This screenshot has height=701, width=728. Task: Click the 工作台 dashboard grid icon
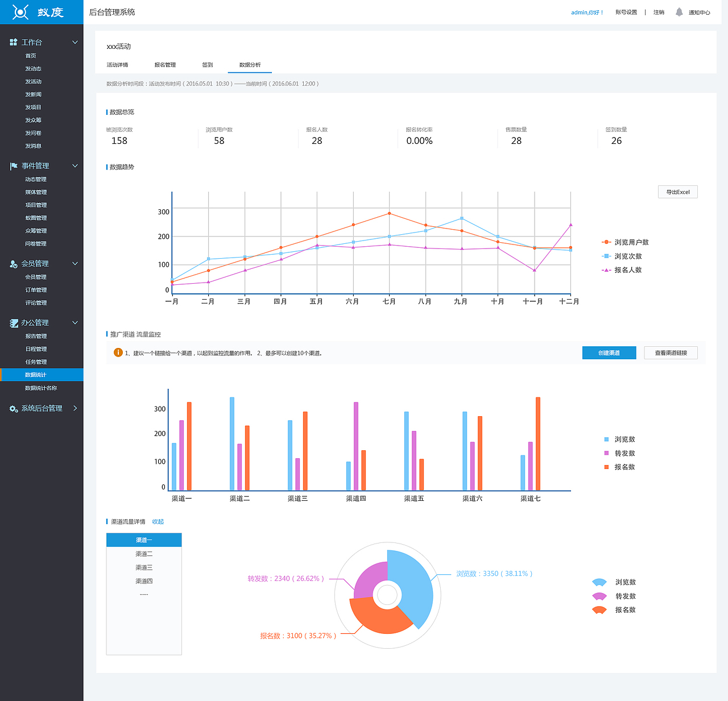14,42
